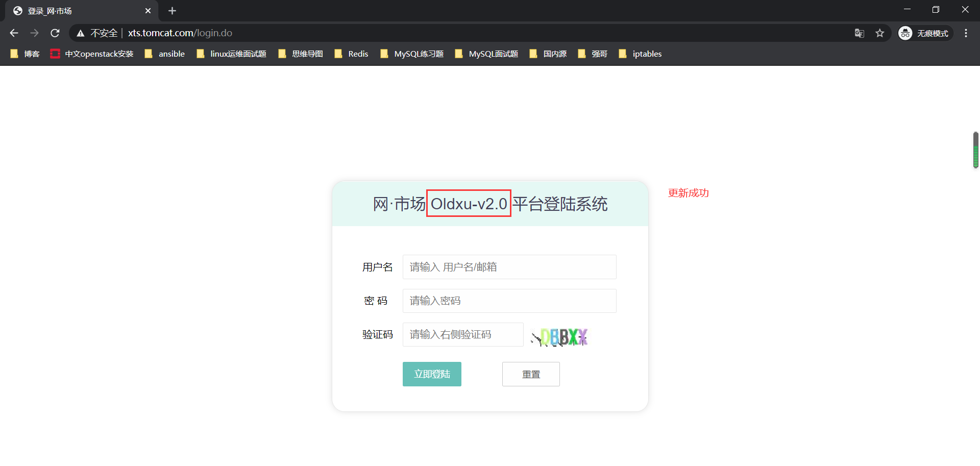Reload the login page
The height and width of the screenshot is (466, 980).
pyautogui.click(x=55, y=33)
